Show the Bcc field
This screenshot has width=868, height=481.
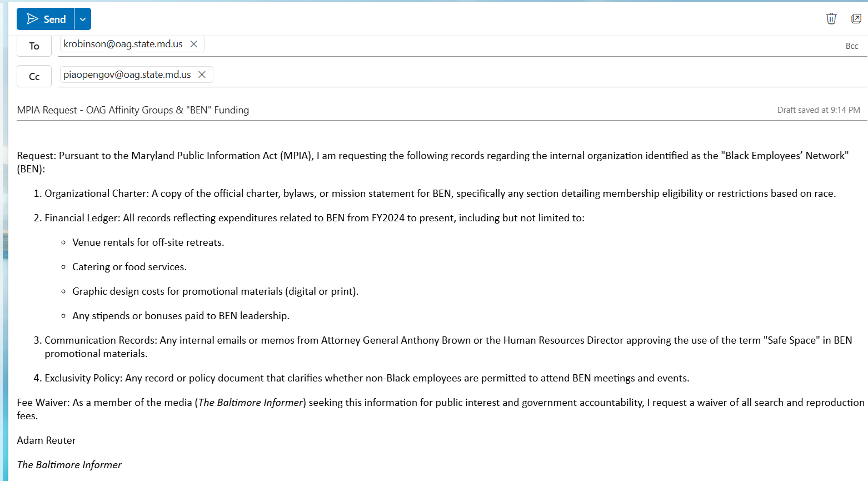pyautogui.click(x=851, y=46)
